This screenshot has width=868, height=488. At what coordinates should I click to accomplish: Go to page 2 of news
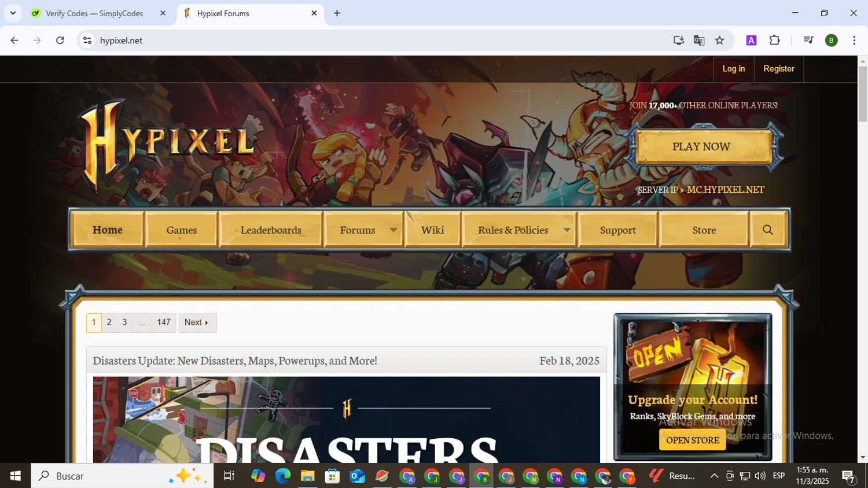[109, 322]
